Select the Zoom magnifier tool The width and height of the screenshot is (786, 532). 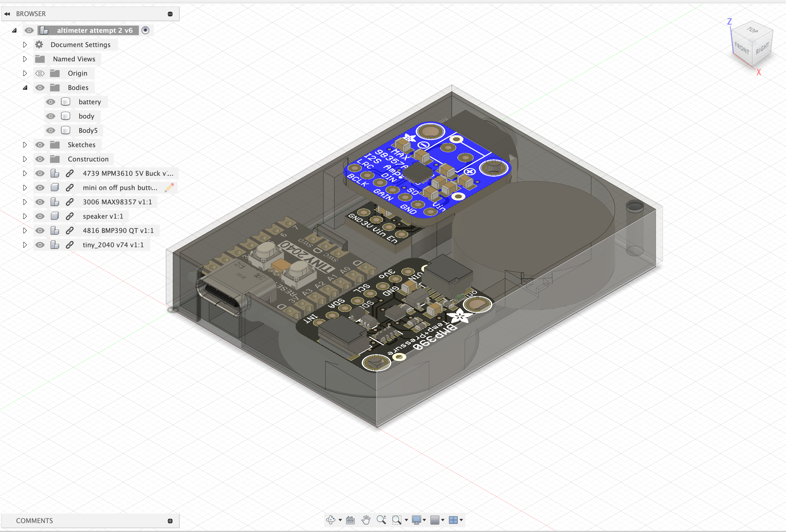(381, 520)
